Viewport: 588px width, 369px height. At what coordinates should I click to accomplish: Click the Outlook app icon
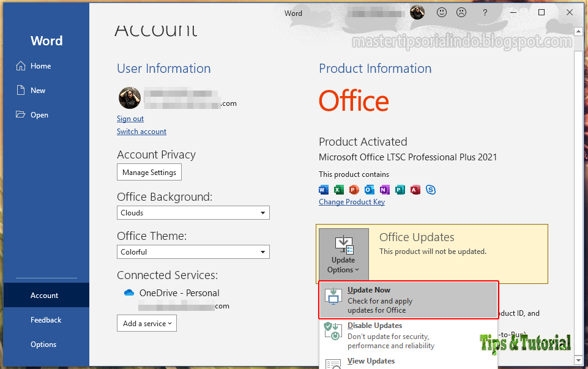click(370, 190)
